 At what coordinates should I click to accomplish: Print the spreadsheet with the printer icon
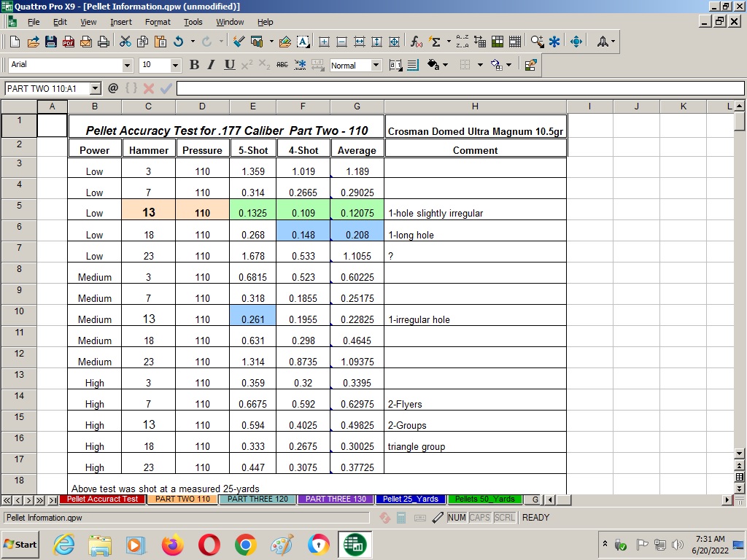pyautogui.click(x=104, y=42)
